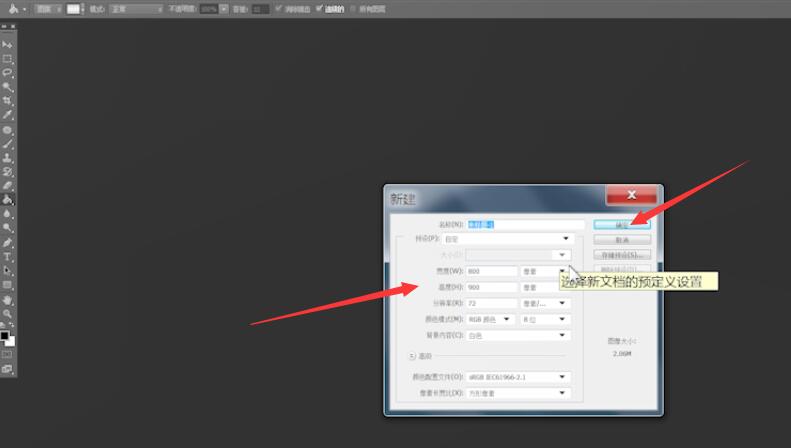Select the Move tool
Image resolution: width=791 pixels, height=448 pixels.
tap(7, 45)
